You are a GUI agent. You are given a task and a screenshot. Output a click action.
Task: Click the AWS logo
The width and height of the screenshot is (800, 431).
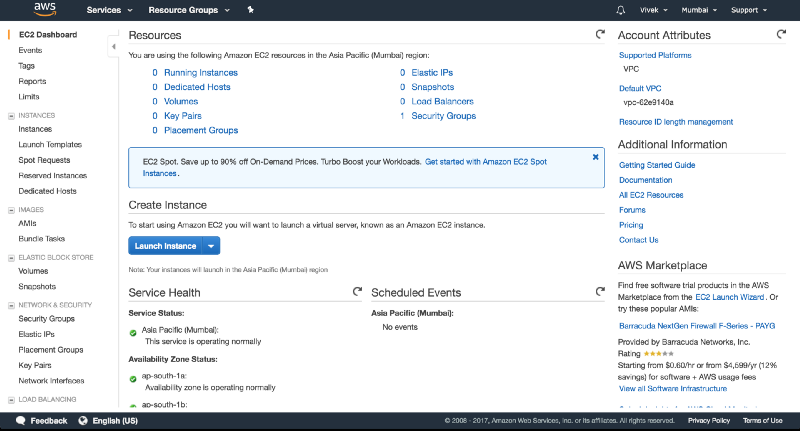tap(45, 9)
